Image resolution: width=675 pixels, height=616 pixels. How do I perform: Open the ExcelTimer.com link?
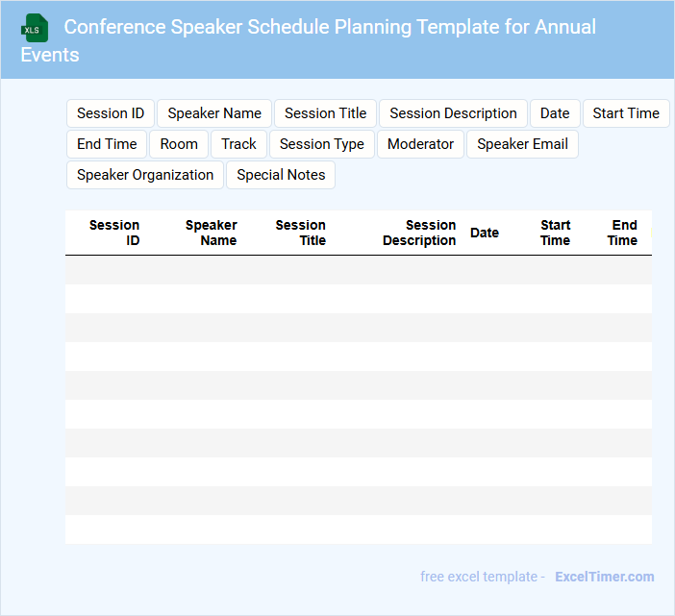[604, 577]
